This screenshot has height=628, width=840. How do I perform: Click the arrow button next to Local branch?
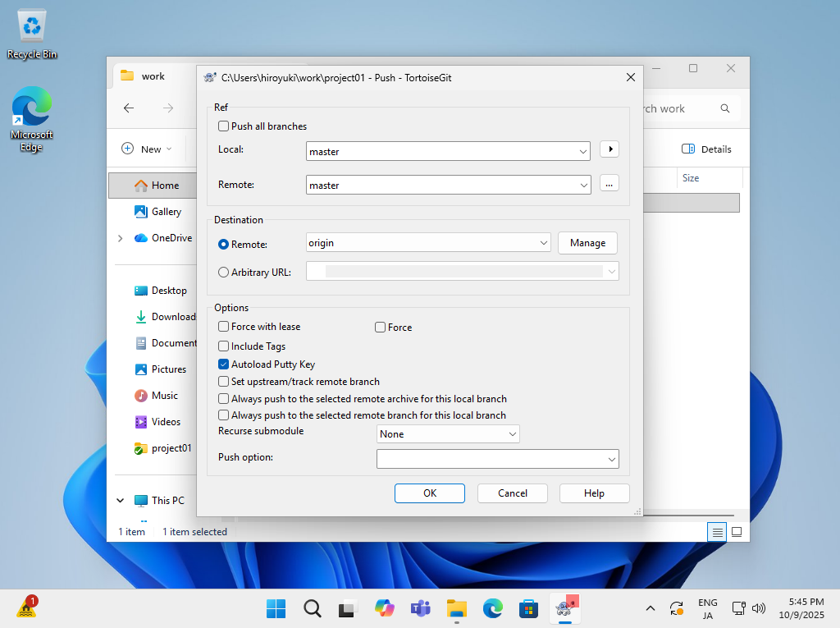pos(609,149)
